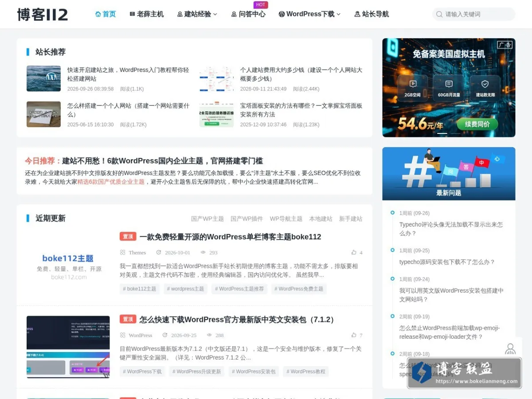Click the clock icon beside 2026-10-01
532x399 pixels.
[x=159, y=252]
